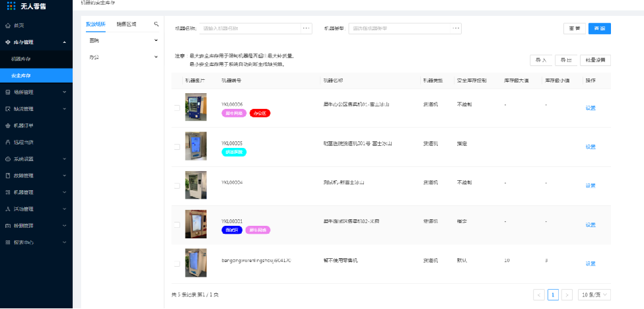The width and height of the screenshot is (644, 309).
Task: Click the 报表中心 sidebar icon
Action: click(8, 242)
